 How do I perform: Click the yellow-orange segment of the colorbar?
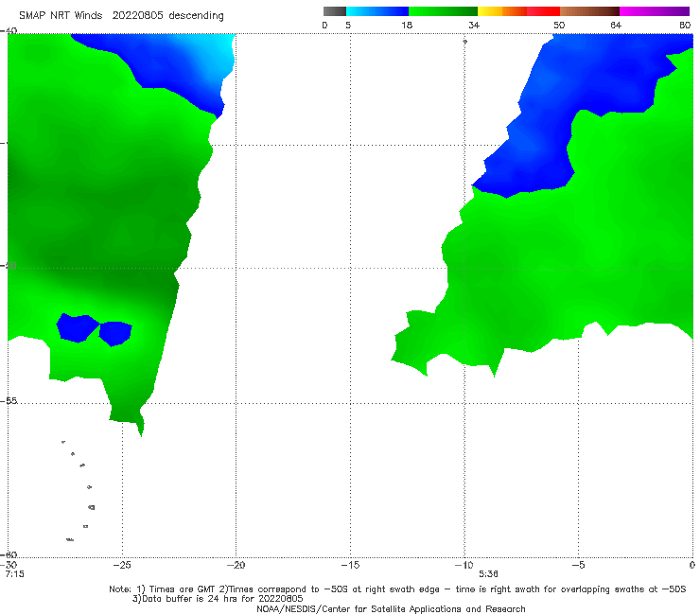point(502,11)
